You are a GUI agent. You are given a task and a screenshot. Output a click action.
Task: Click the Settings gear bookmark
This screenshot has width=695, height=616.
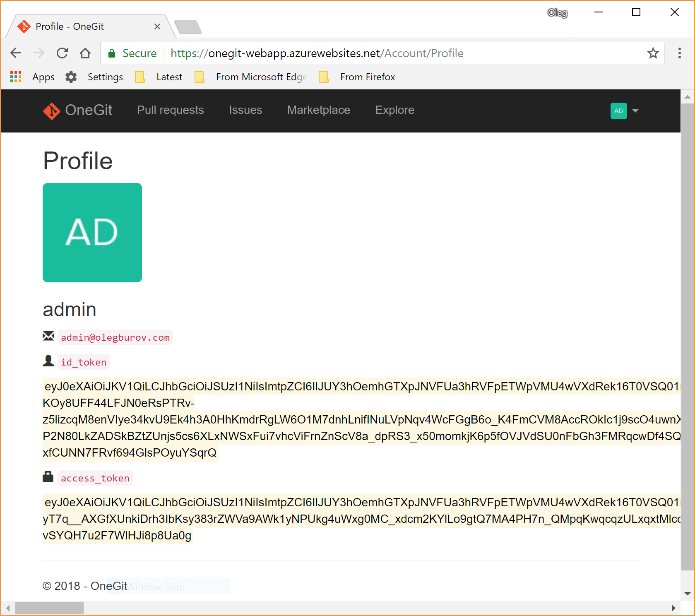click(71, 77)
